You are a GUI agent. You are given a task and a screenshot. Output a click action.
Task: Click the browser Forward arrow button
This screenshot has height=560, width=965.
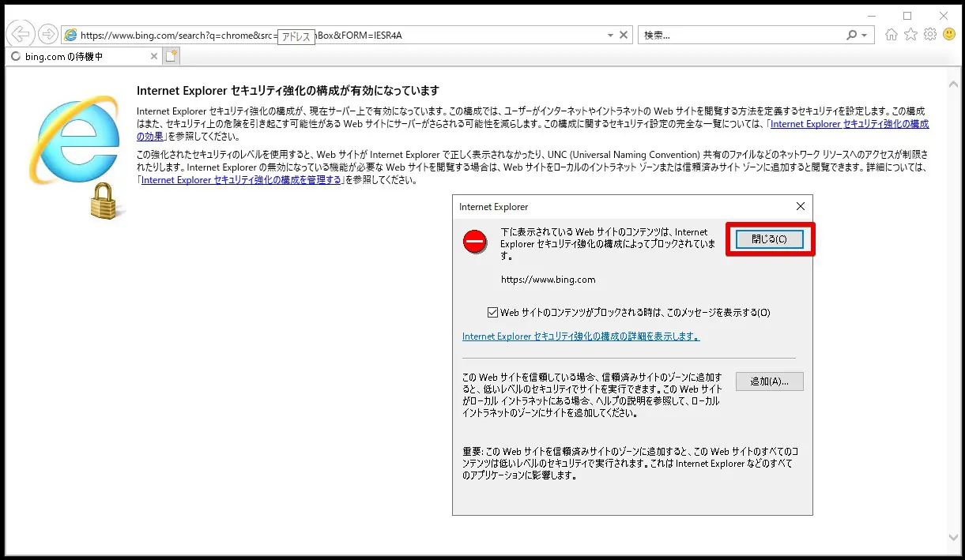48,34
